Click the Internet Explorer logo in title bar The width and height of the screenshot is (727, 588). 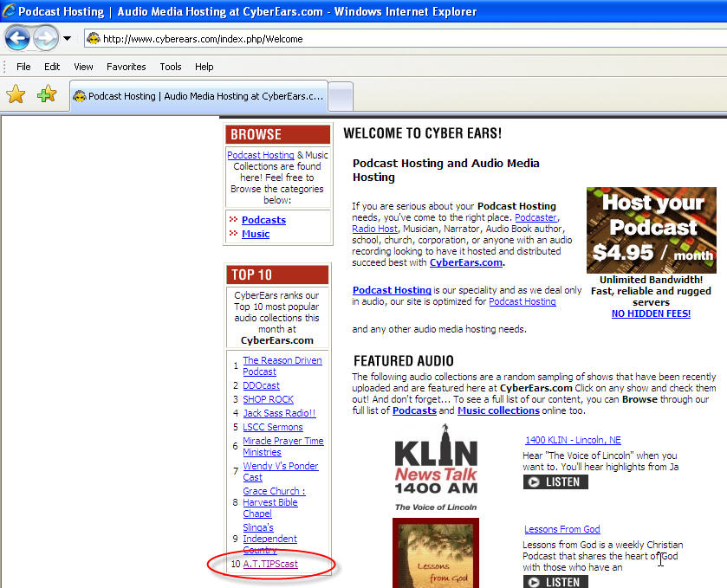(x=10, y=12)
